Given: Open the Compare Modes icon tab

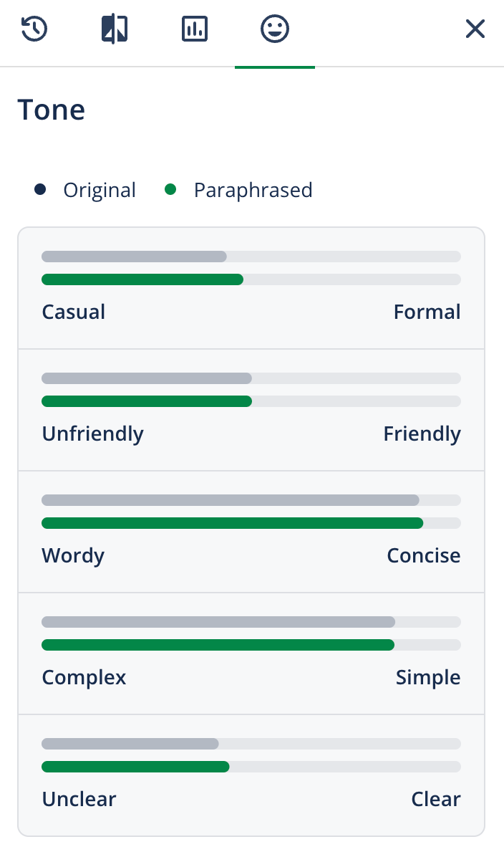Looking at the screenshot, I should coord(115,29).
